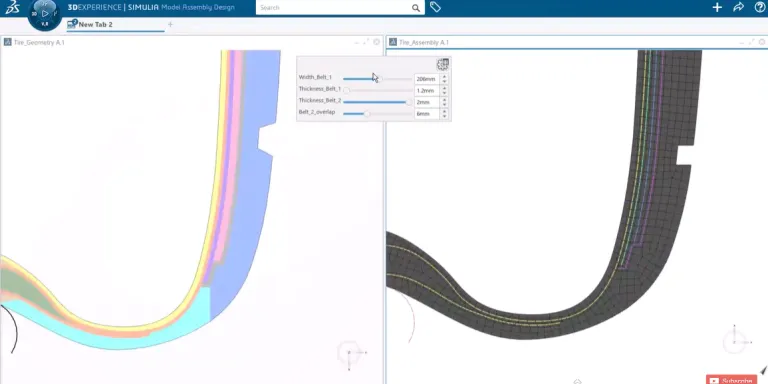
Task: Maximize the Tire_Geometry A.1 window
Action: click(x=366, y=43)
